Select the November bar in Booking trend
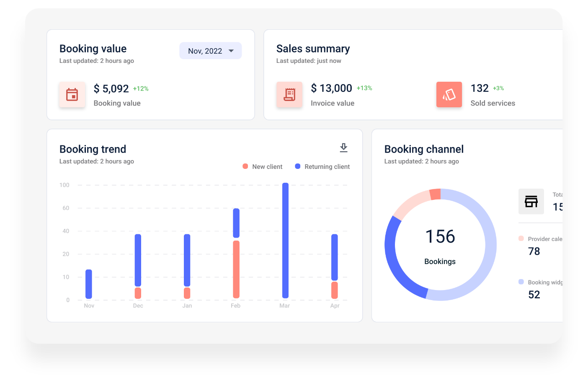 pyautogui.click(x=89, y=284)
